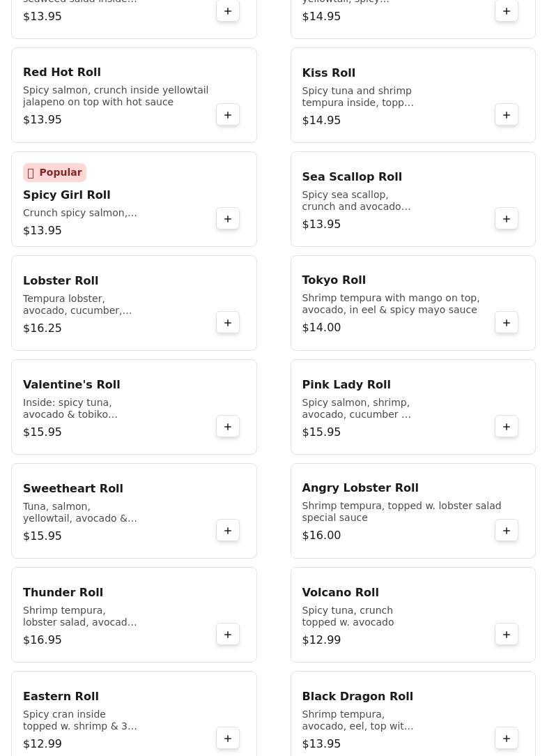The height and width of the screenshot is (756, 547).
Task: Click plus button for Spicy Girl Roll
Action: pos(228,219)
